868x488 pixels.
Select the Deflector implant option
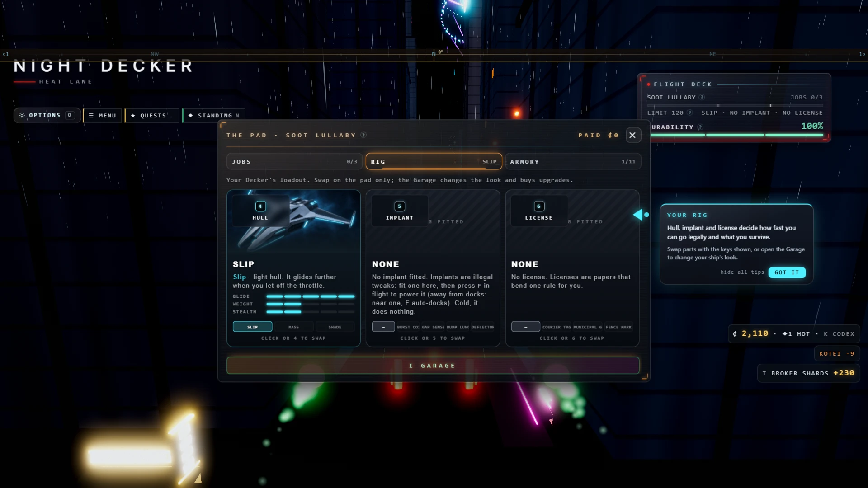pos(482,327)
